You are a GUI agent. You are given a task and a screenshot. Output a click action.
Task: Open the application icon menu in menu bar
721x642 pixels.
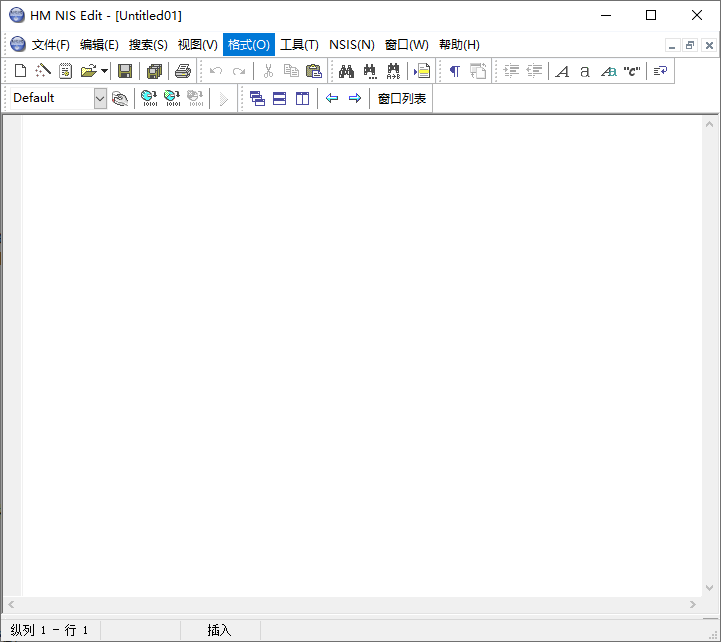tap(17, 44)
